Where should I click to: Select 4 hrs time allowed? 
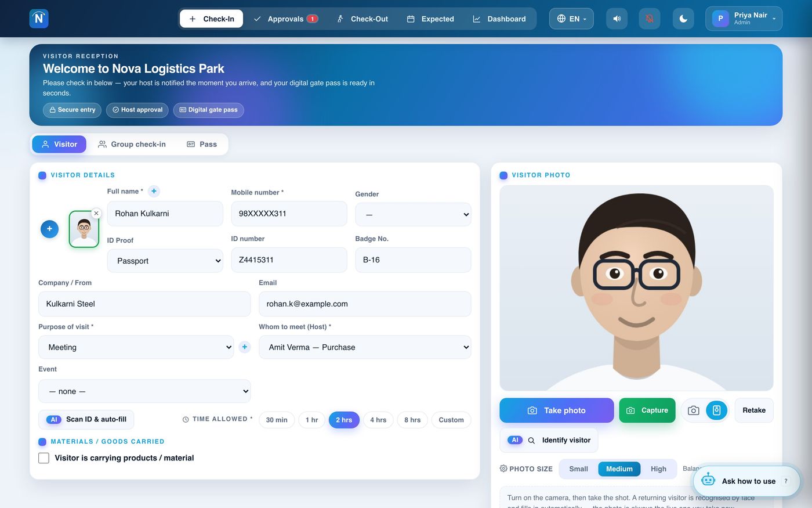[x=378, y=420]
